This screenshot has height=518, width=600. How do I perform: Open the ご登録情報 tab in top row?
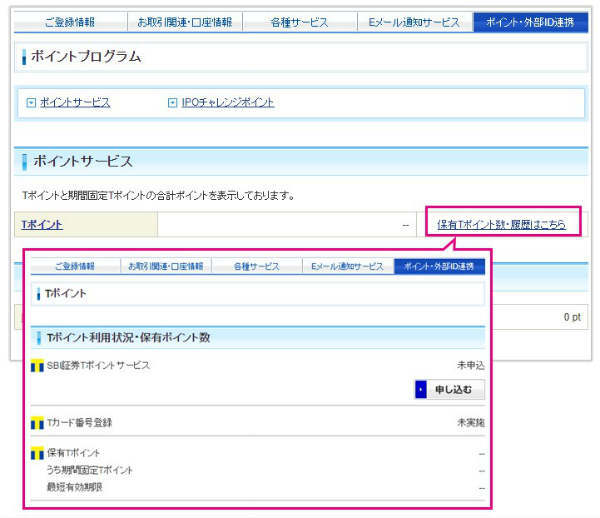[x=70, y=22]
